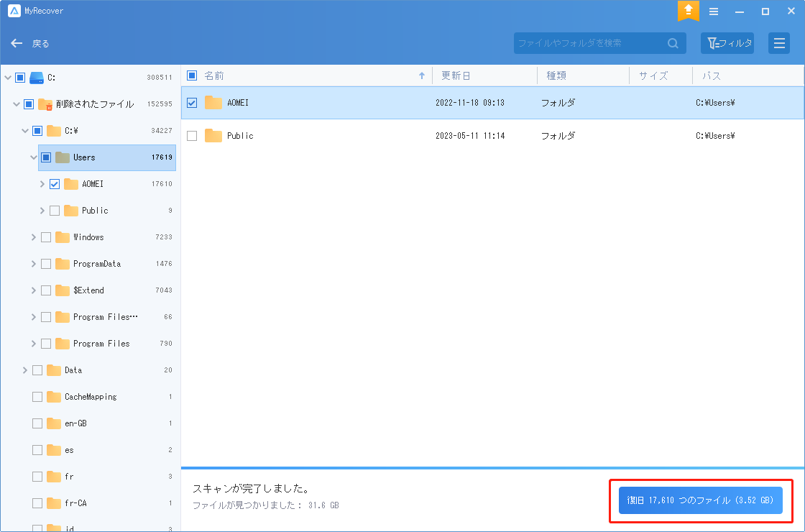Click the search magnifier icon
Viewport: 805px width, 532px height.
point(673,43)
